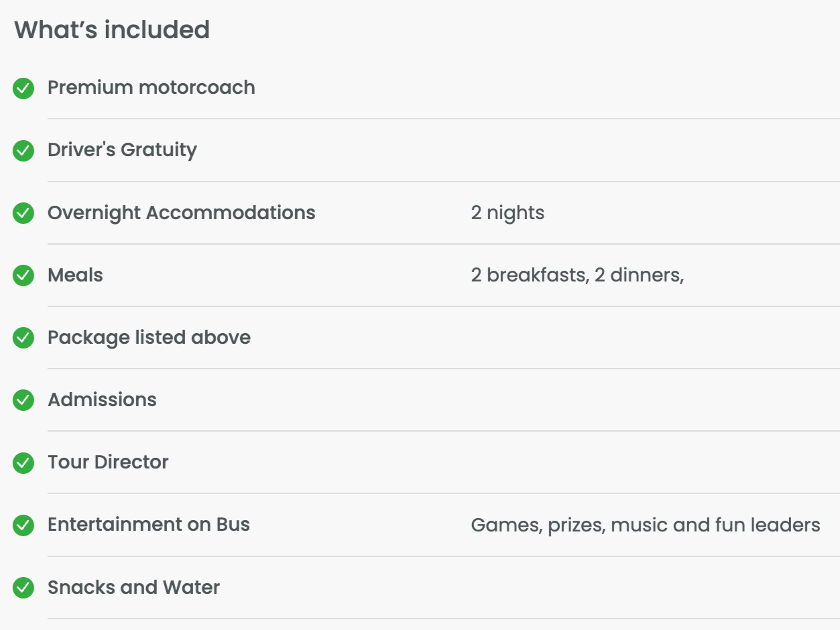
Task: Click the green check beside Snacks and Water
Action: 23,588
